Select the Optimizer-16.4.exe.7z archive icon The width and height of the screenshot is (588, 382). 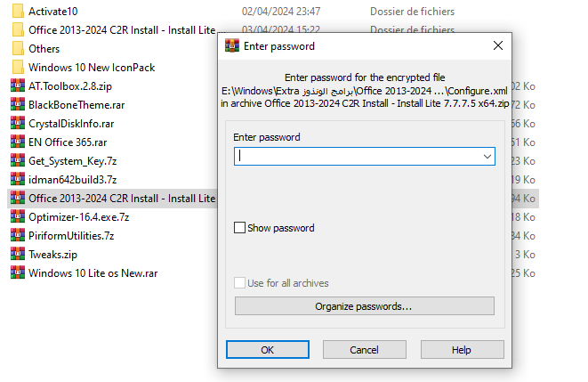(x=18, y=217)
